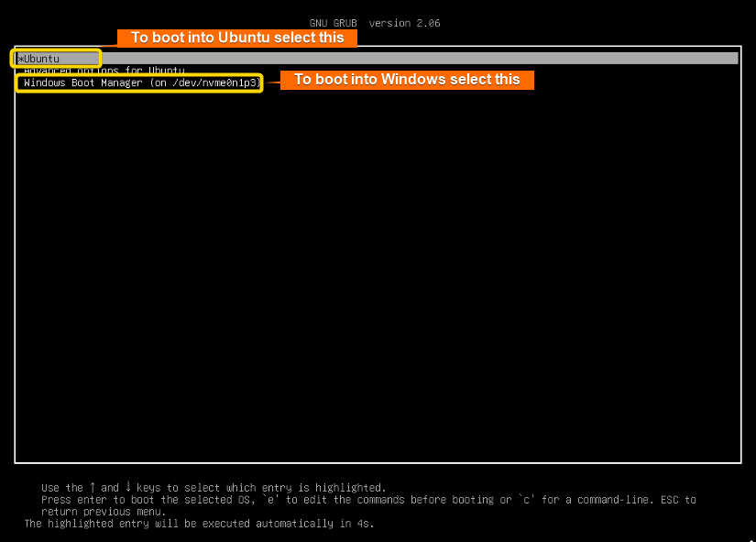Click the 'return previous menu.' text line
The image size is (756, 542).
click(104, 512)
